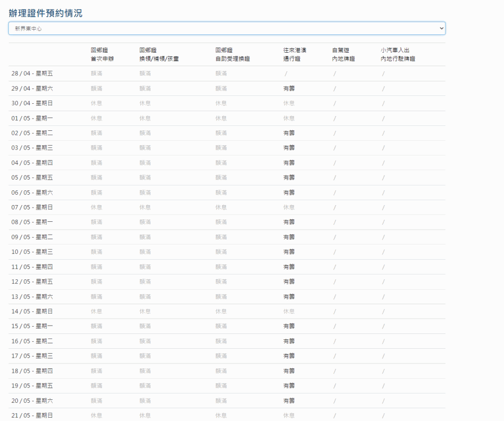Open the 新界東中心 centre dropdown
The height and width of the screenshot is (421, 504).
pos(226,29)
